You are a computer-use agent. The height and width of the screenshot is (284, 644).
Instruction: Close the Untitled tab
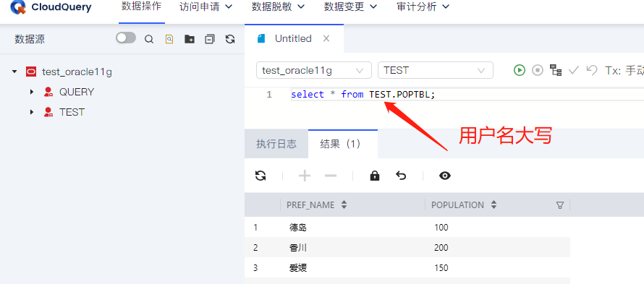point(326,38)
